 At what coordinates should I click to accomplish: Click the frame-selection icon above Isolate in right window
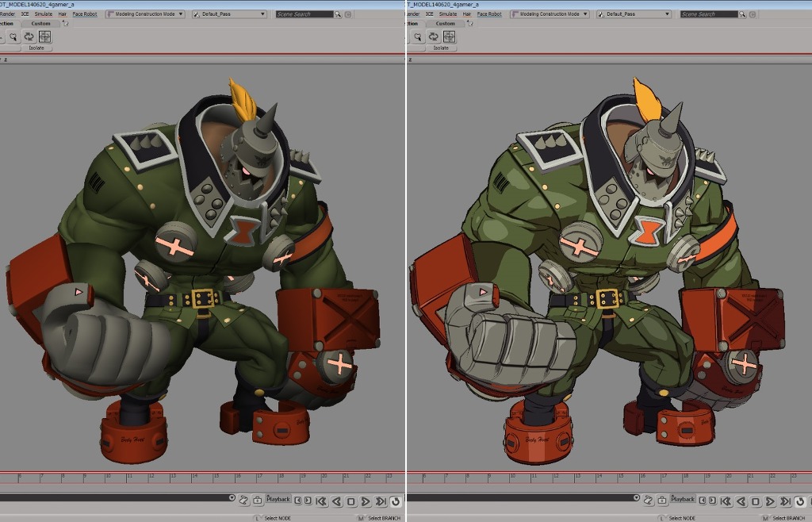450,36
